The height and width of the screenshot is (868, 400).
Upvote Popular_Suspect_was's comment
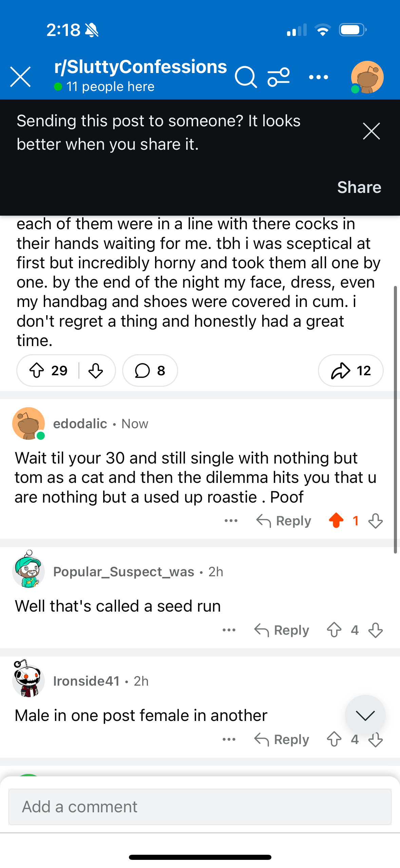click(x=334, y=630)
